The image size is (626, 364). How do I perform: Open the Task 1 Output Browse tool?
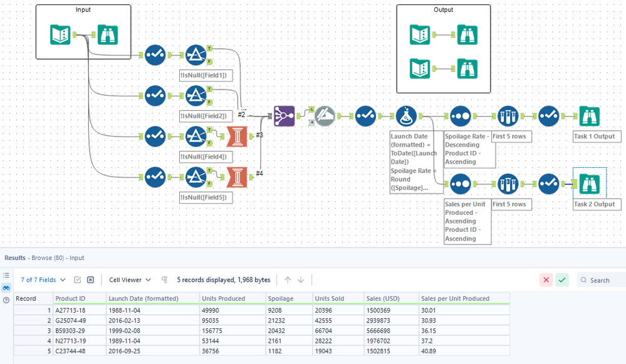(x=590, y=116)
